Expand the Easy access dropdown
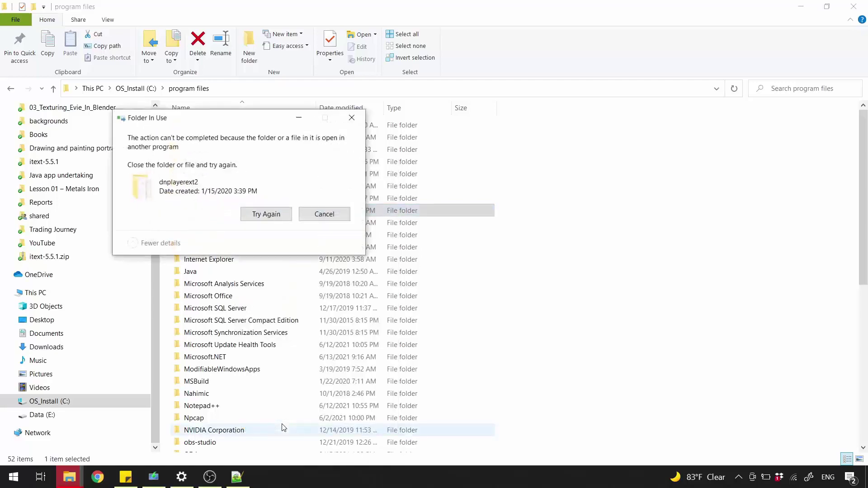Viewport: 868px width, 488px height. tap(286, 46)
